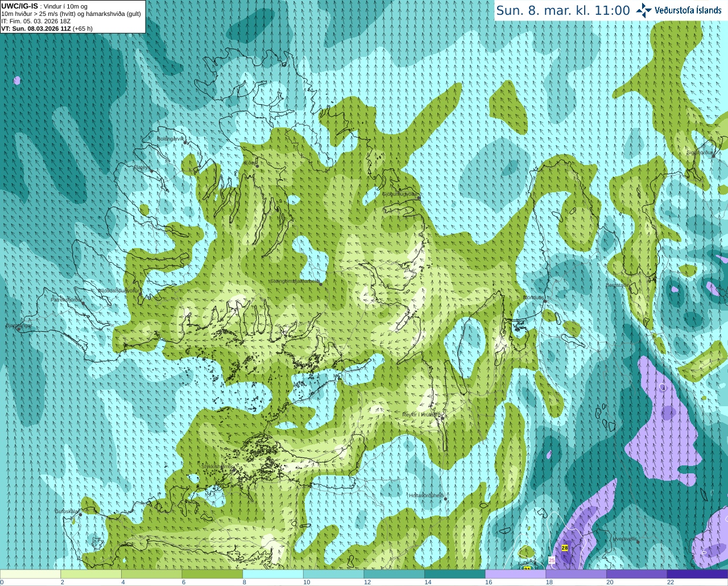Click the legend scale value 20
The height and width of the screenshot is (586, 728).
coord(610,582)
